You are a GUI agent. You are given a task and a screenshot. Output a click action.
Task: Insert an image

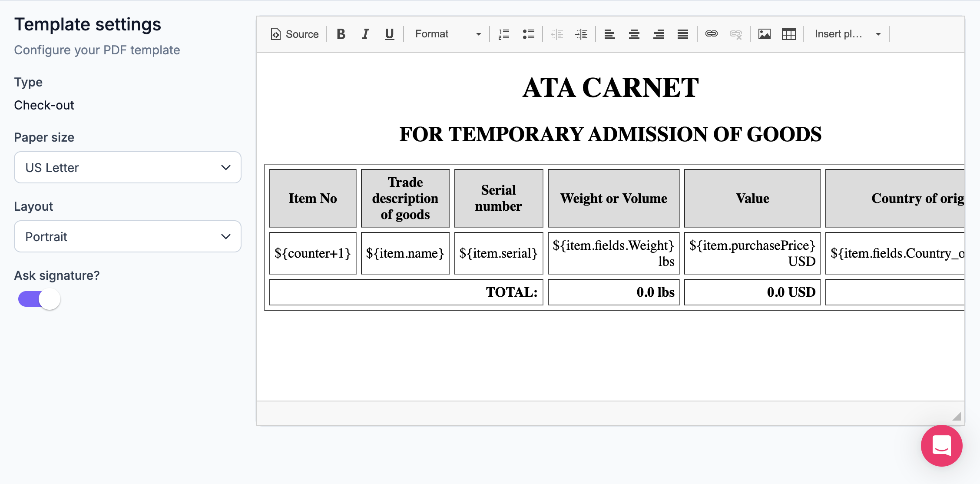point(765,34)
